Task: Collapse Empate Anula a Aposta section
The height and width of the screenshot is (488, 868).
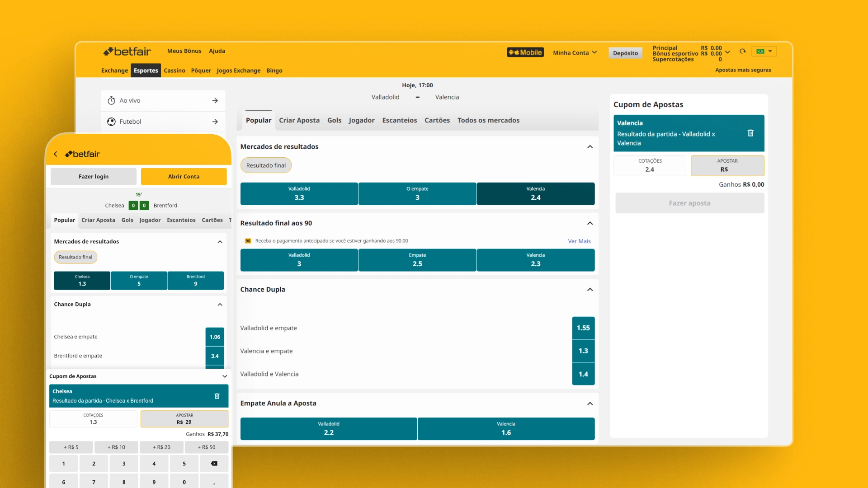Action: click(x=590, y=404)
